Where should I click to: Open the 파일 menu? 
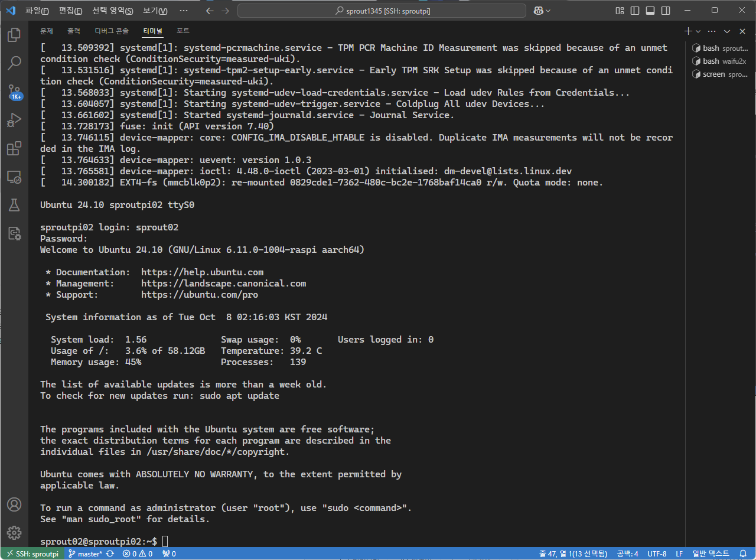[x=37, y=11]
